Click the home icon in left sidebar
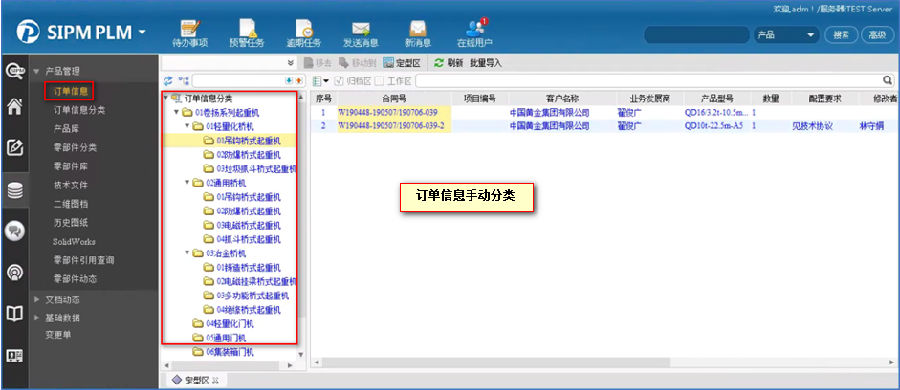900x390 pixels. [x=15, y=107]
